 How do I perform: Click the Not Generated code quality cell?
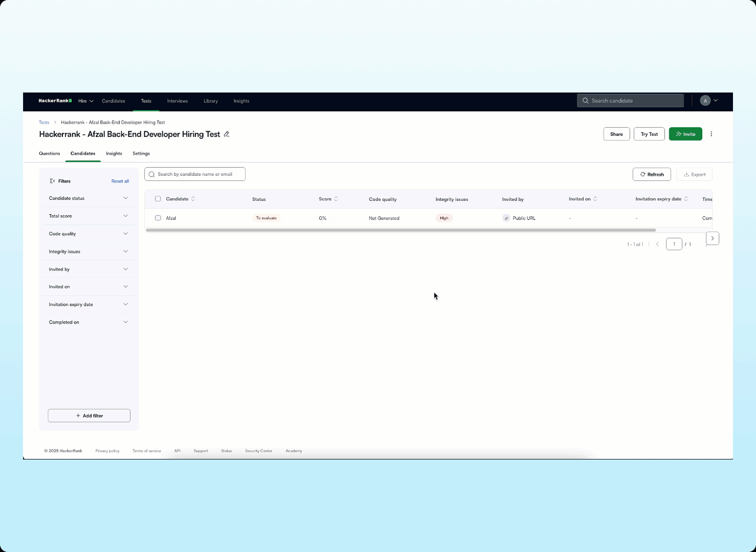pyautogui.click(x=384, y=218)
